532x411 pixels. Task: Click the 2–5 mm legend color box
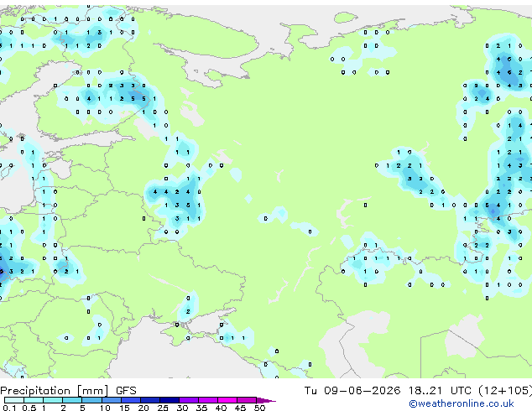tap(72, 400)
